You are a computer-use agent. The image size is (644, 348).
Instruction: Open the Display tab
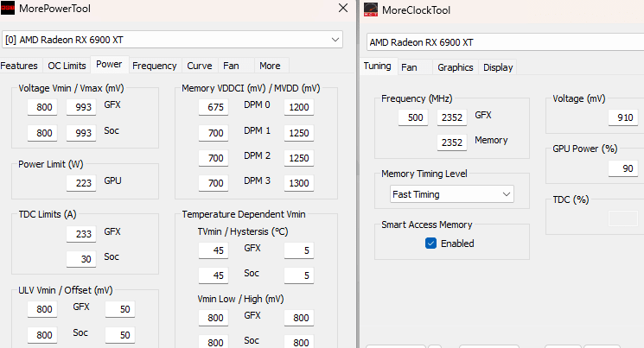pos(498,67)
